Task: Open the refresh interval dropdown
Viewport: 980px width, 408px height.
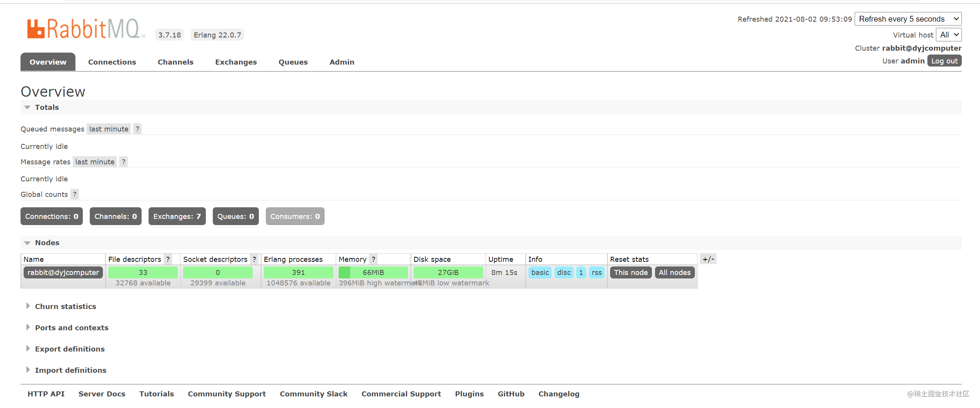Action: point(908,19)
